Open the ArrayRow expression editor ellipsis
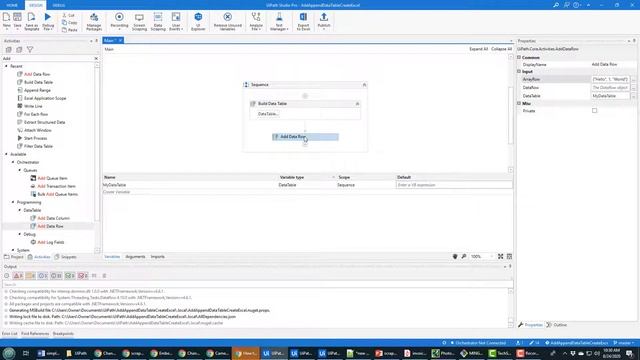The height and width of the screenshot is (360, 640). click(633, 79)
